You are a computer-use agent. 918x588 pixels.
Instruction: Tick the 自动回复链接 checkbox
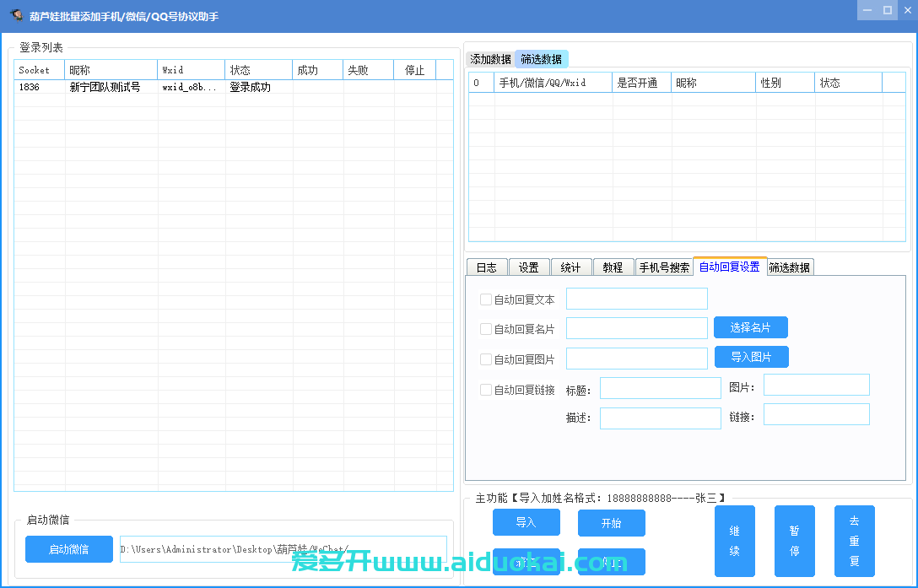486,390
